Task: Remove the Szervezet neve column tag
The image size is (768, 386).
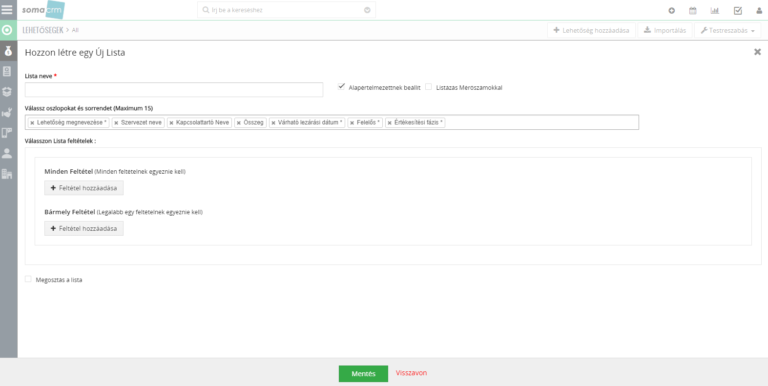Action: [116, 123]
